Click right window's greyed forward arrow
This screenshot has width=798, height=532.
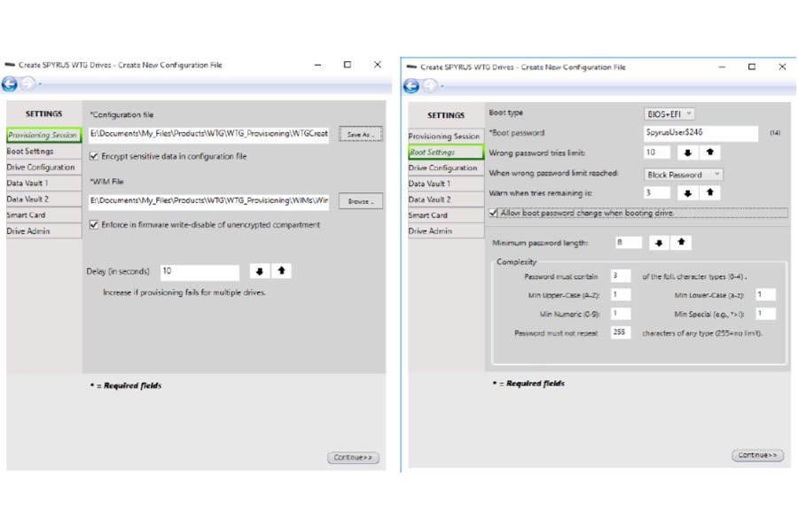tap(430, 86)
